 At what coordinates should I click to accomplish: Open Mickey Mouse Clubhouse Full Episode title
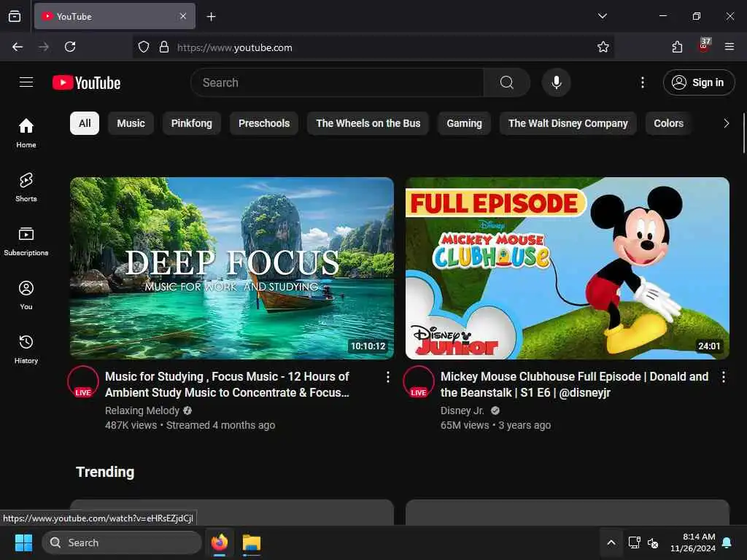click(x=575, y=384)
